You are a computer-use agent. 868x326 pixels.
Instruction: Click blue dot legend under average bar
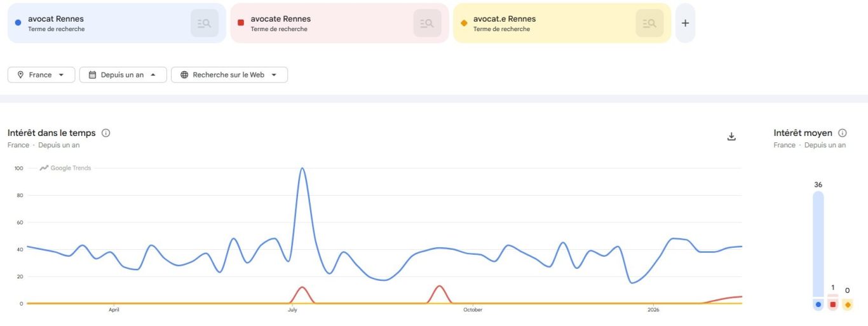click(x=818, y=305)
